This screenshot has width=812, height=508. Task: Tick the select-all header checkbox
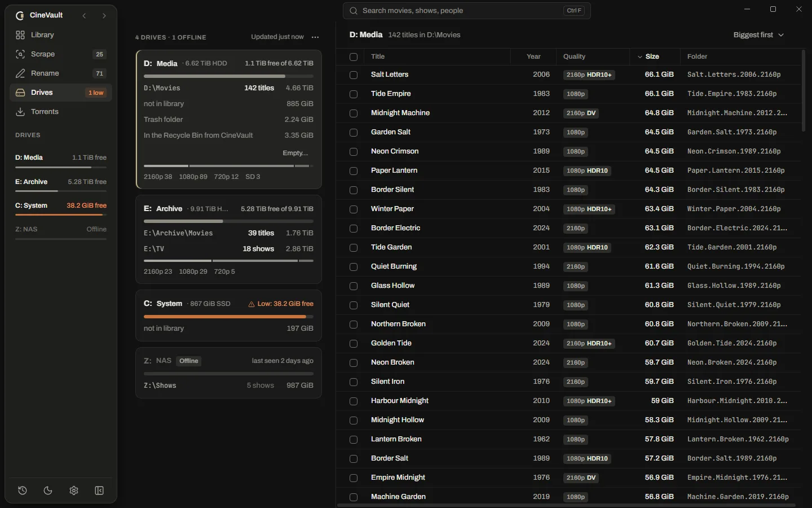click(354, 57)
